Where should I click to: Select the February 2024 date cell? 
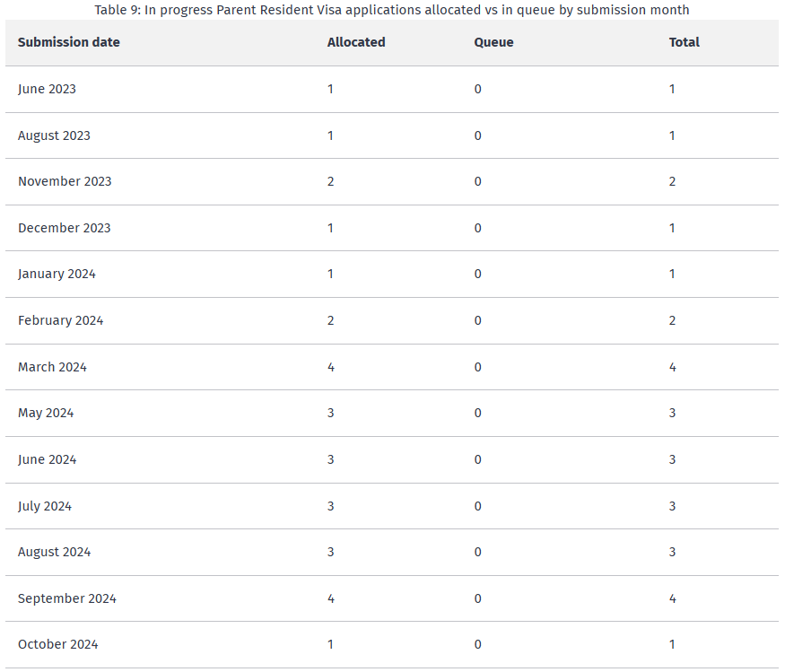pyautogui.click(x=60, y=320)
